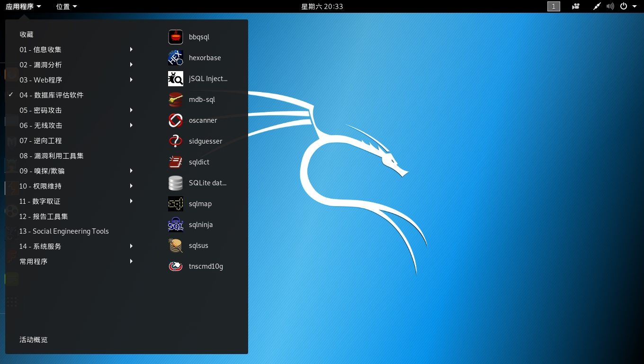This screenshot has height=364, width=644.
Task: Open the clock showing 星期六 20:33
Action: coord(322,6)
